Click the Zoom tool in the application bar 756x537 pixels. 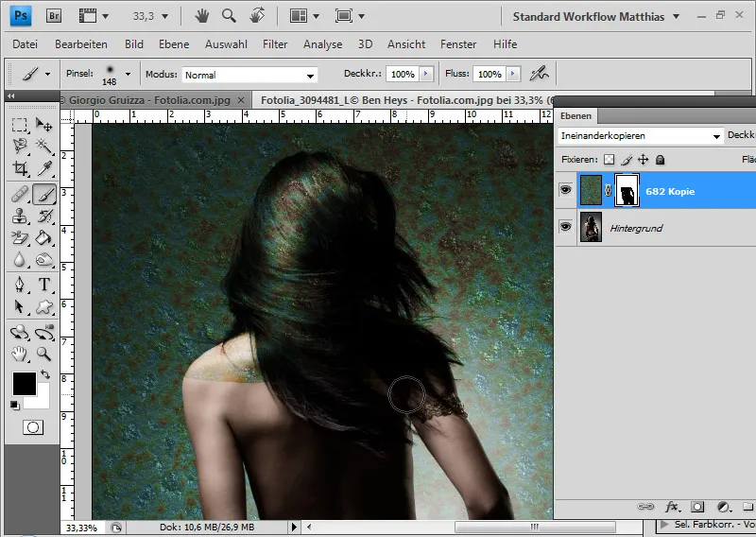point(229,16)
